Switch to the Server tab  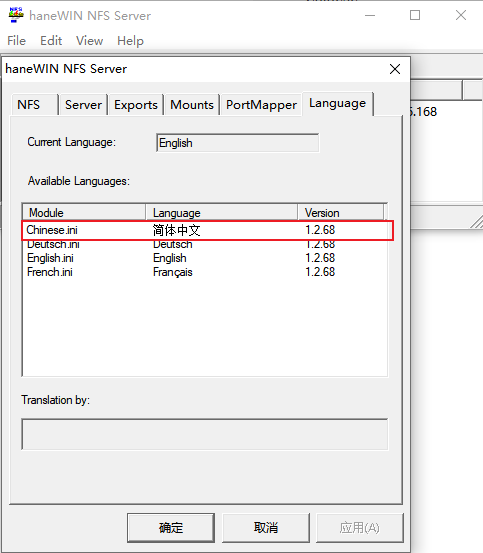pos(84,105)
